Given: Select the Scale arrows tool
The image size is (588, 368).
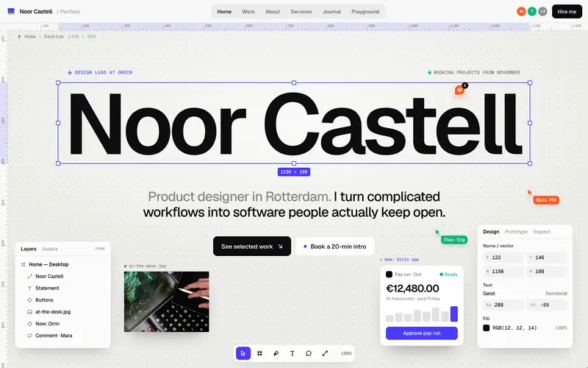Looking at the screenshot, I should pyautogui.click(x=325, y=353).
